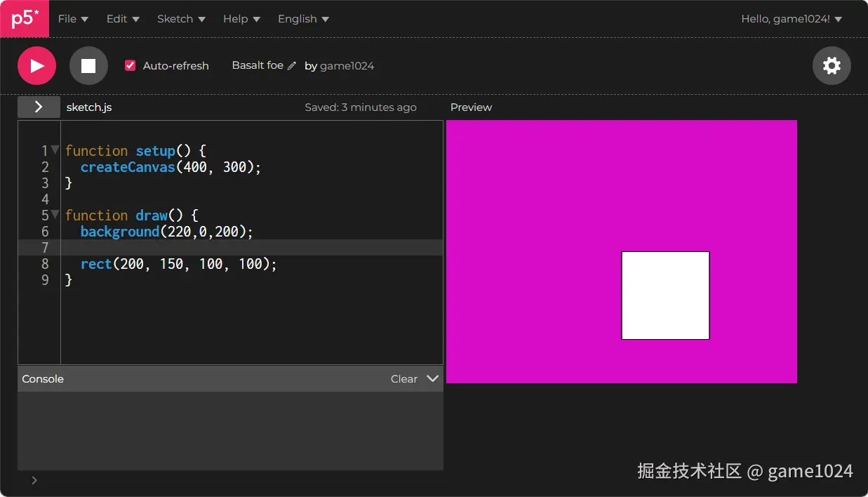Click line number 4 in gutter
Screen dimensions: 868x497
pos(45,199)
